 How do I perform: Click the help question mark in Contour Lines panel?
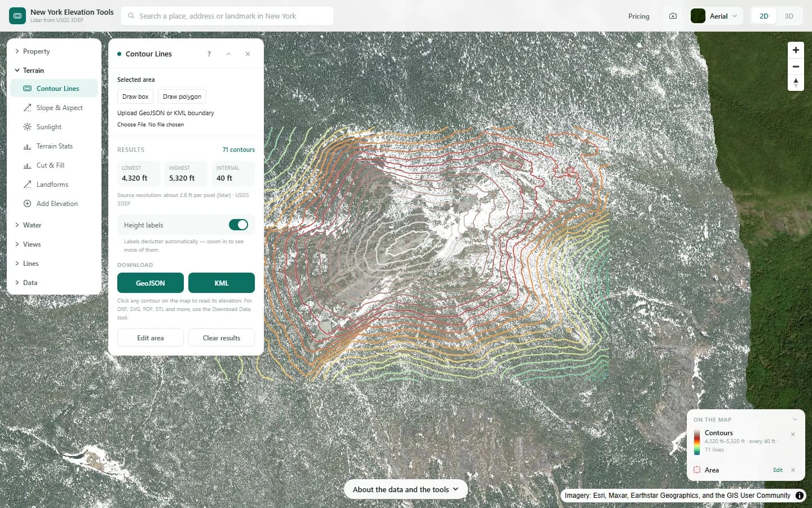pyautogui.click(x=209, y=54)
